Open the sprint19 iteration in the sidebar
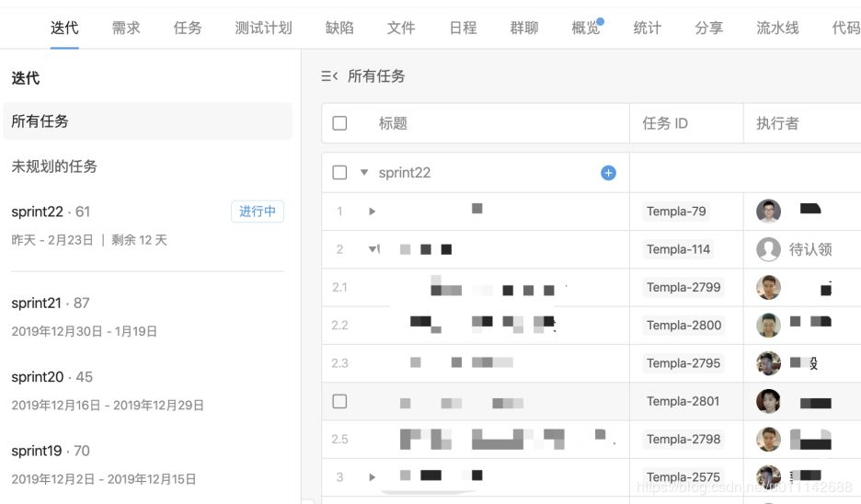The image size is (861, 504). [36, 451]
